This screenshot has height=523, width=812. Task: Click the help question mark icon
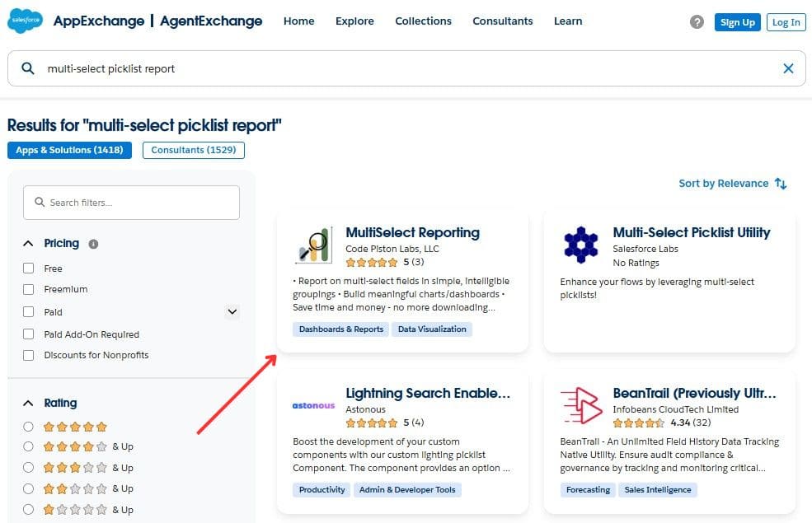click(696, 22)
